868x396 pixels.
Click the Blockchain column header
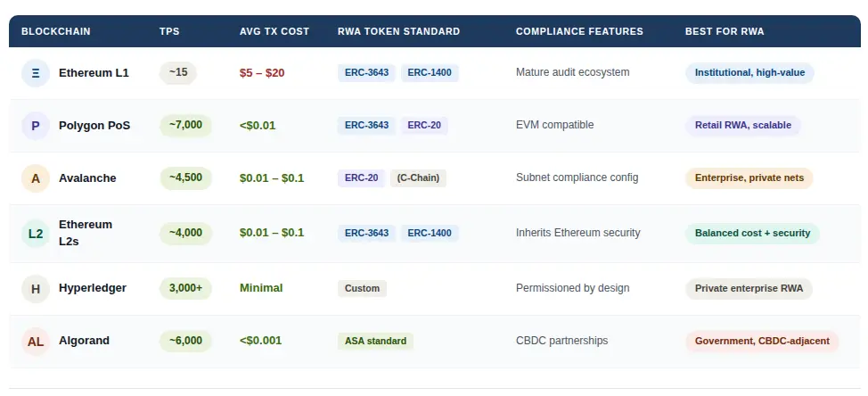click(x=55, y=31)
